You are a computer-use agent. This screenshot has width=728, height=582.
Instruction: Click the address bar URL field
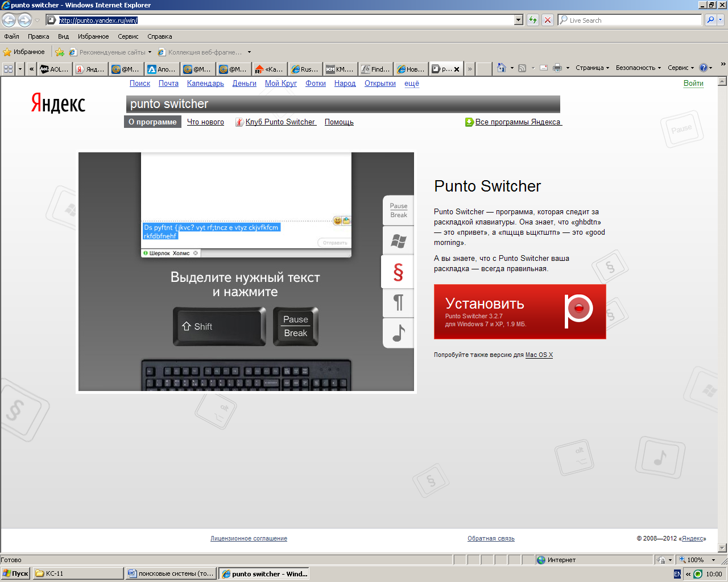coord(280,20)
